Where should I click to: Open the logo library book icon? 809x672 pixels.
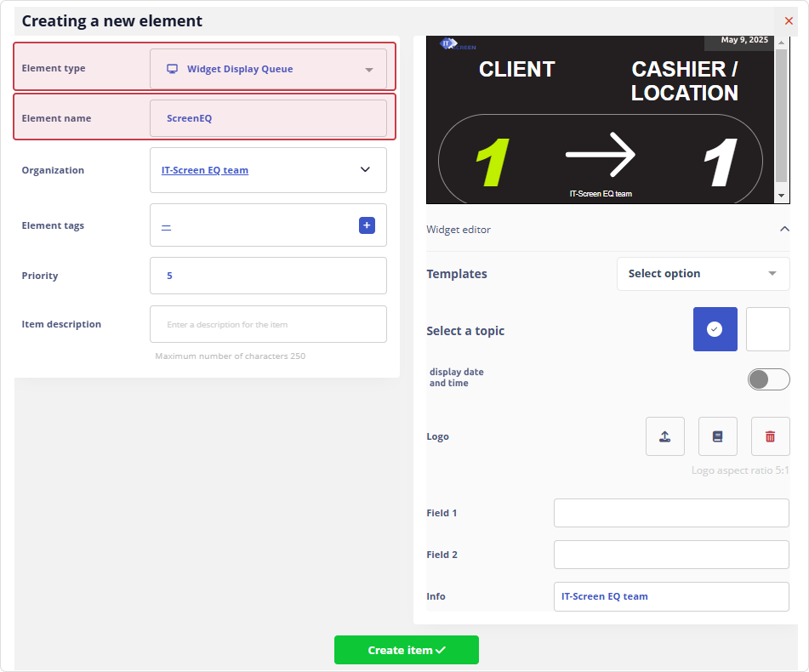[717, 436]
